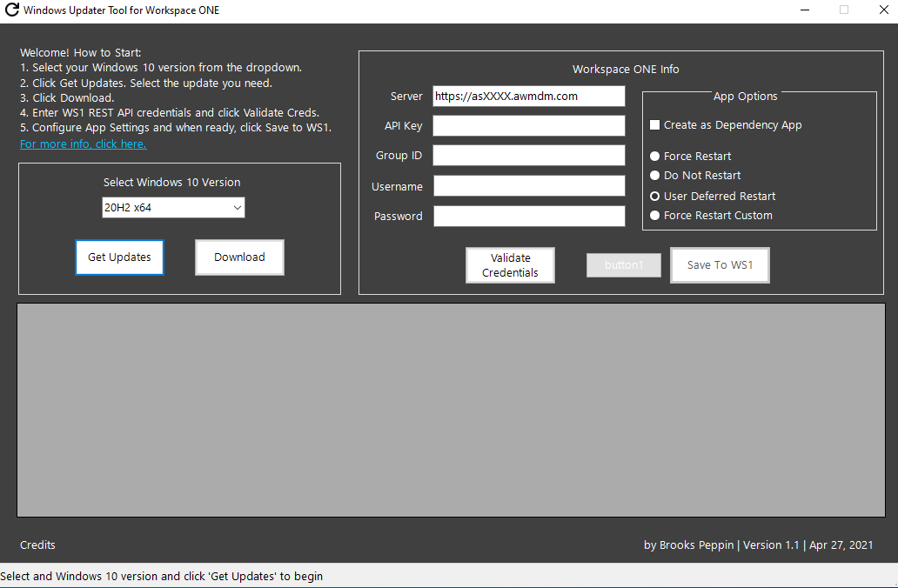The image size is (898, 588).
Task: Click the Credits label
Action: pos(37,545)
